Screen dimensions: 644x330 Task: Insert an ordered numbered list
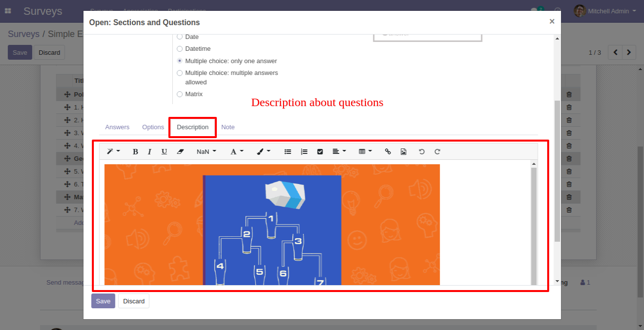coord(304,151)
